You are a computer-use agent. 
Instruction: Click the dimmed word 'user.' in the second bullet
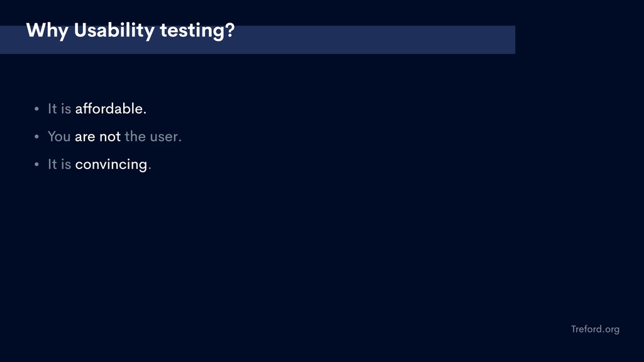point(165,136)
